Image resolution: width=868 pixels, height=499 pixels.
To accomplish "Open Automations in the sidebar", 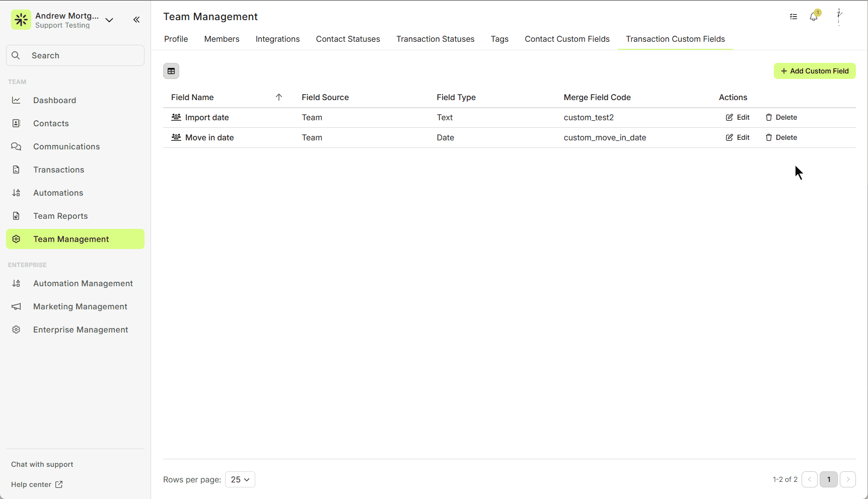I will [58, 193].
